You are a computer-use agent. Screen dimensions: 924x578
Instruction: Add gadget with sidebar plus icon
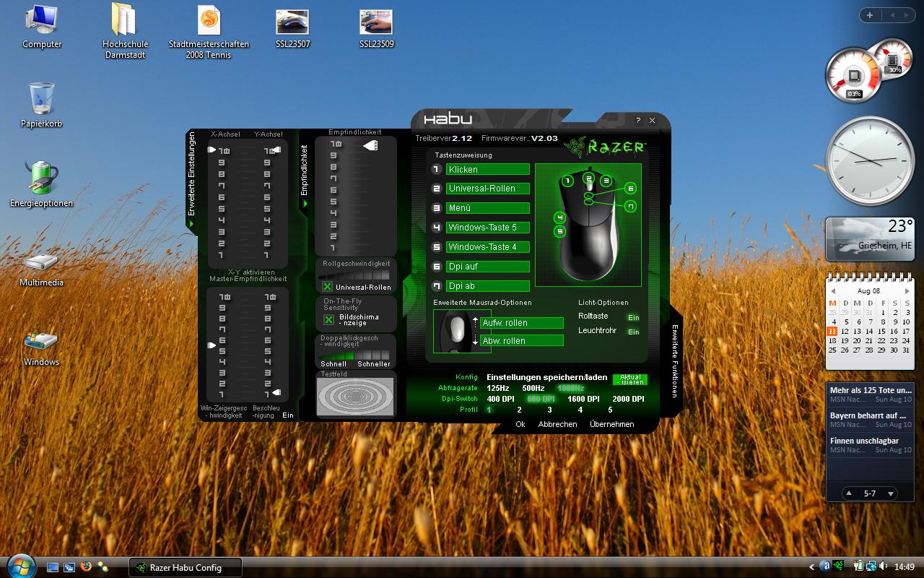click(870, 15)
